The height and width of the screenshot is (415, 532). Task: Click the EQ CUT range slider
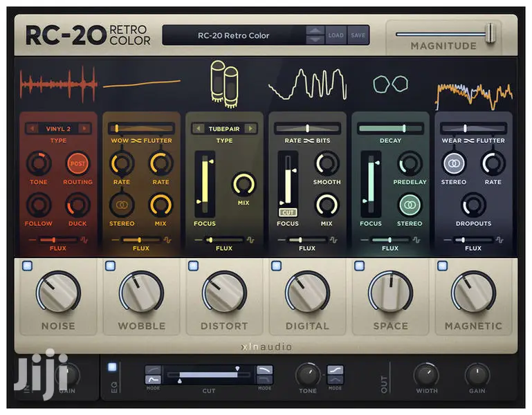[x=210, y=375]
